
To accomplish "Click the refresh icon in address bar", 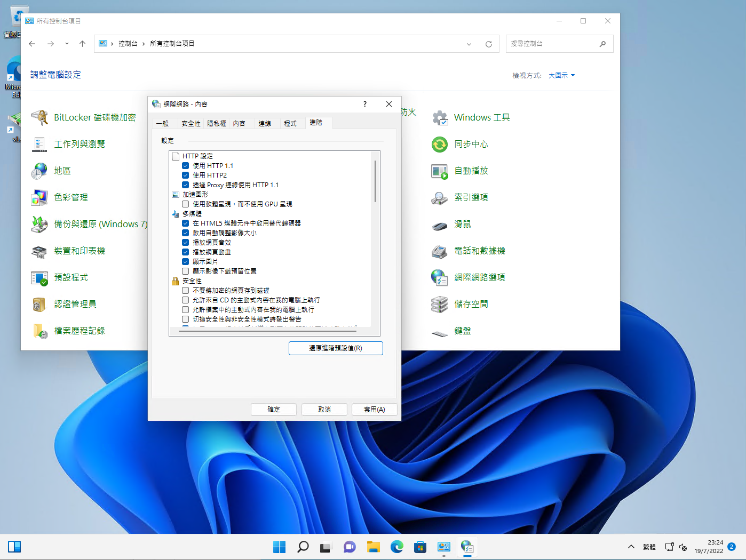I will [x=488, y=44].
